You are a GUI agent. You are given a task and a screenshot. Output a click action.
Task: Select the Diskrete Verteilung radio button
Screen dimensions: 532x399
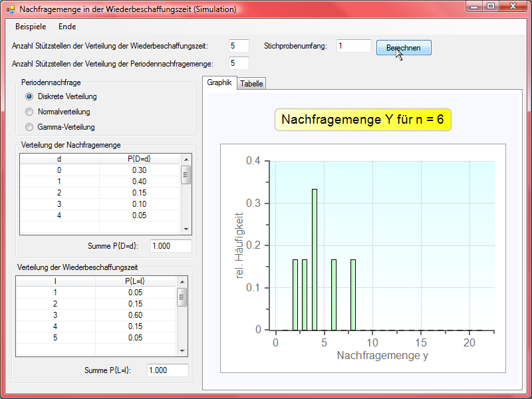[x=29, y=97]
